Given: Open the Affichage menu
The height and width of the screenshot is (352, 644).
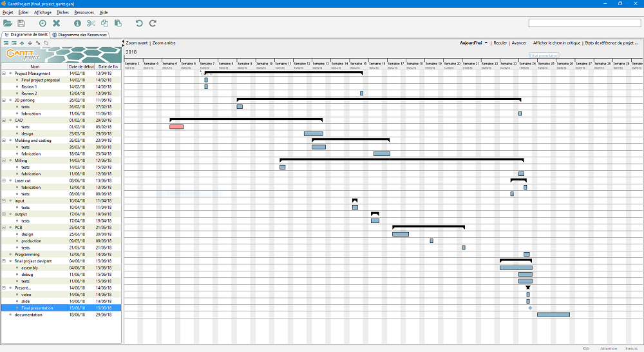Looking at the screenshot, I should (x=43, y=12).
